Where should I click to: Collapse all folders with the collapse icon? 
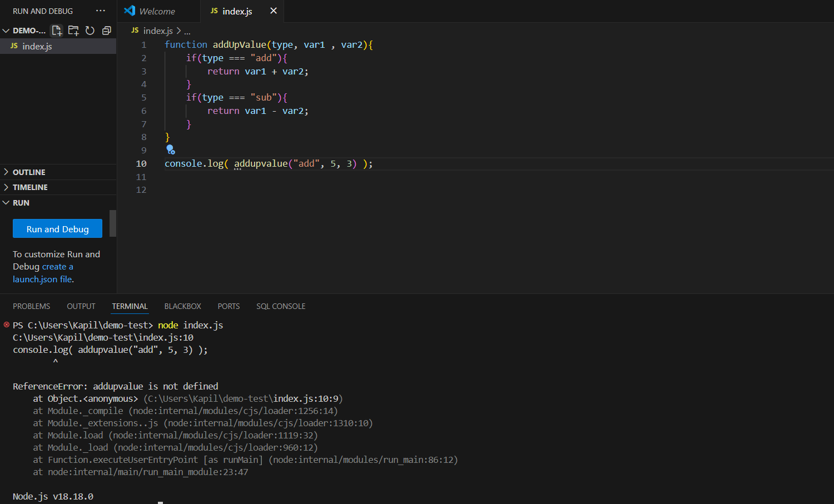[107, 31]
